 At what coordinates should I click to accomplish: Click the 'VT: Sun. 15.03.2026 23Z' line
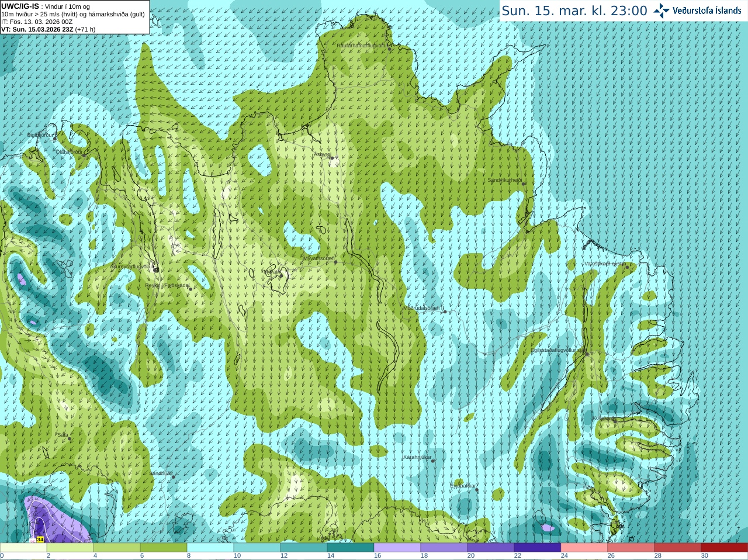point(37,29)
